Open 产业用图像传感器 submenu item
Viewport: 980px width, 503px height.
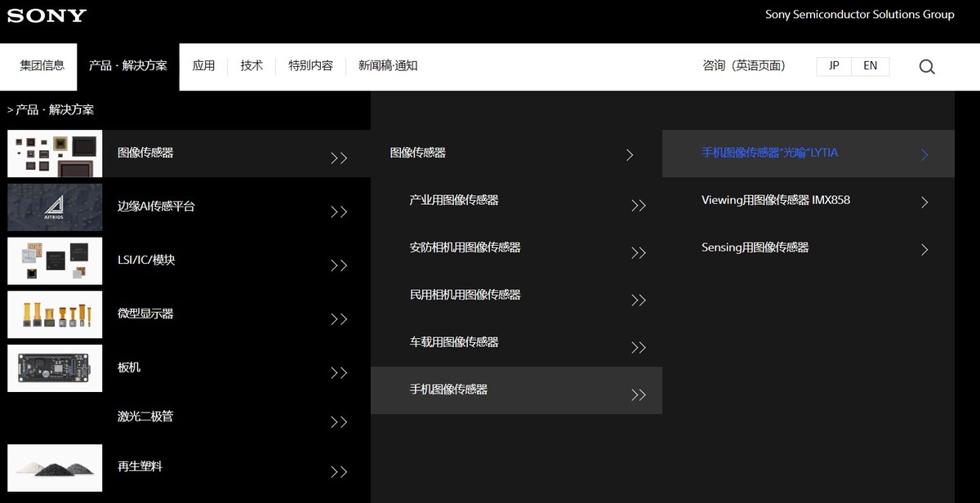coord(454,200)
